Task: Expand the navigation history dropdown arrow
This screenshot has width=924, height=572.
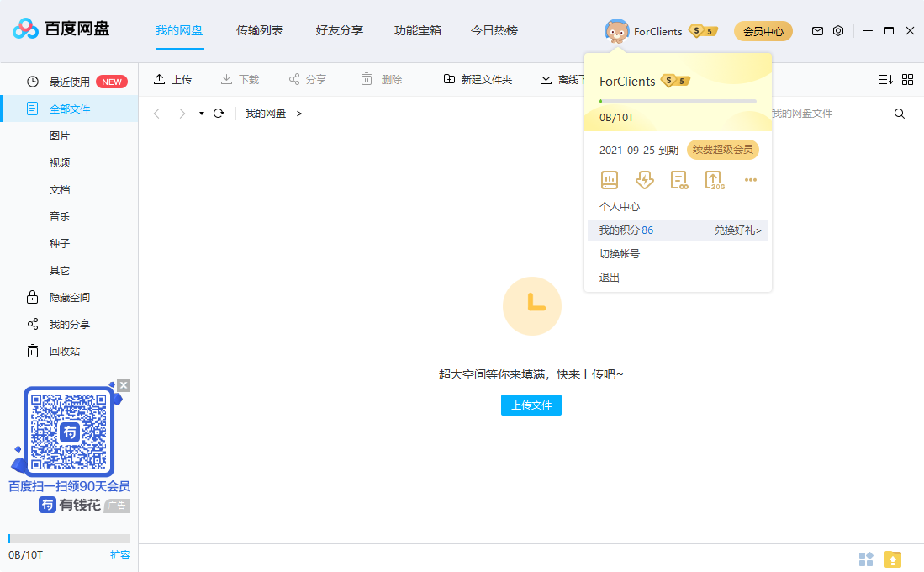Action: [202, 114]
